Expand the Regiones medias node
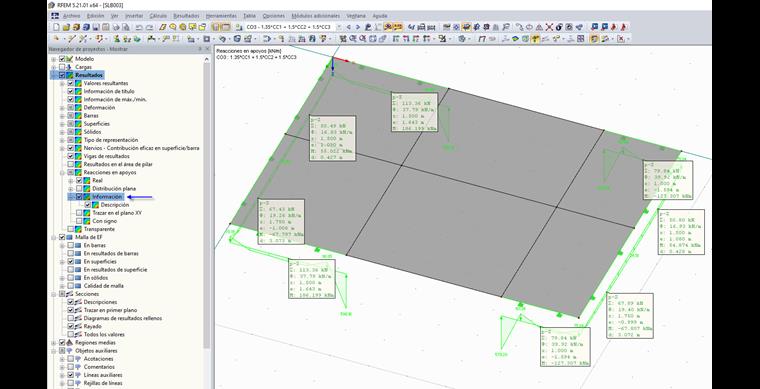The image size is (760, 389). [x=53, y=342]
